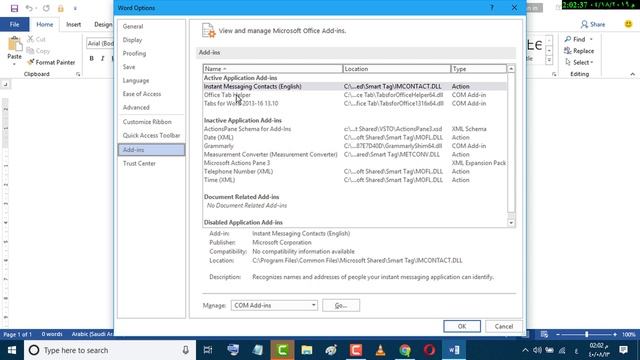Select Trust Center in options list
The image size is (640, 360).
click(x=151, y=163)
